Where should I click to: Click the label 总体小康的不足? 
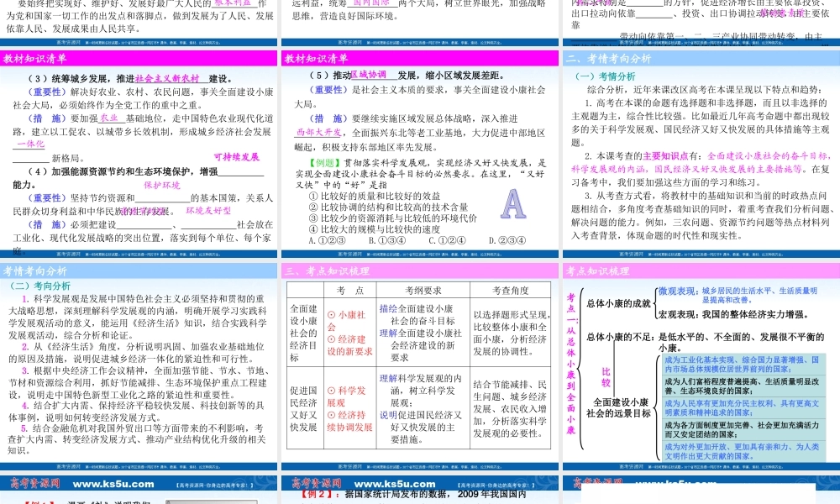pos(620,337)
